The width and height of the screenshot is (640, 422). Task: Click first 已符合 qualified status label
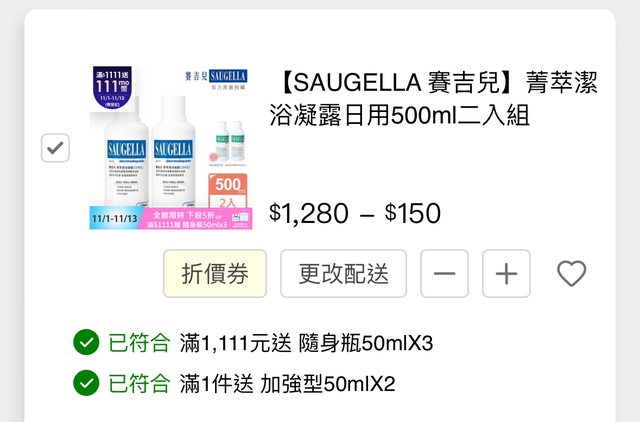click(x=139, y=343)
